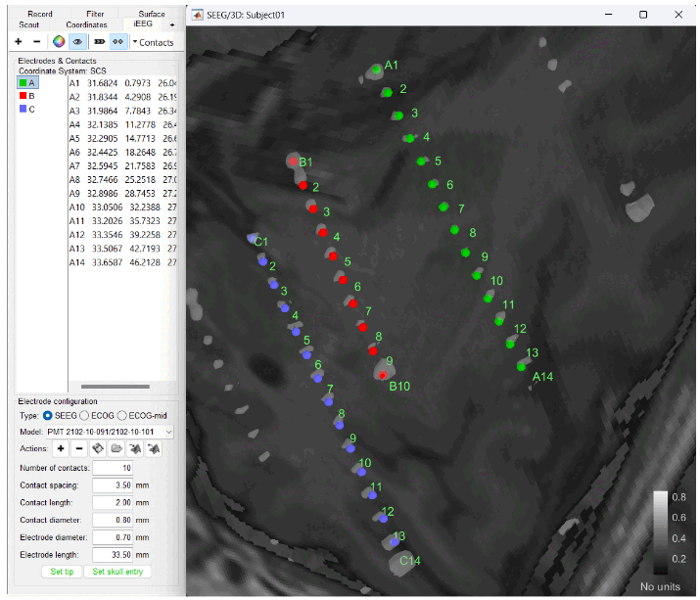This screenshot has height=600, width=700.
Task: Click the Set skull entry button
Action: point(117,572)
